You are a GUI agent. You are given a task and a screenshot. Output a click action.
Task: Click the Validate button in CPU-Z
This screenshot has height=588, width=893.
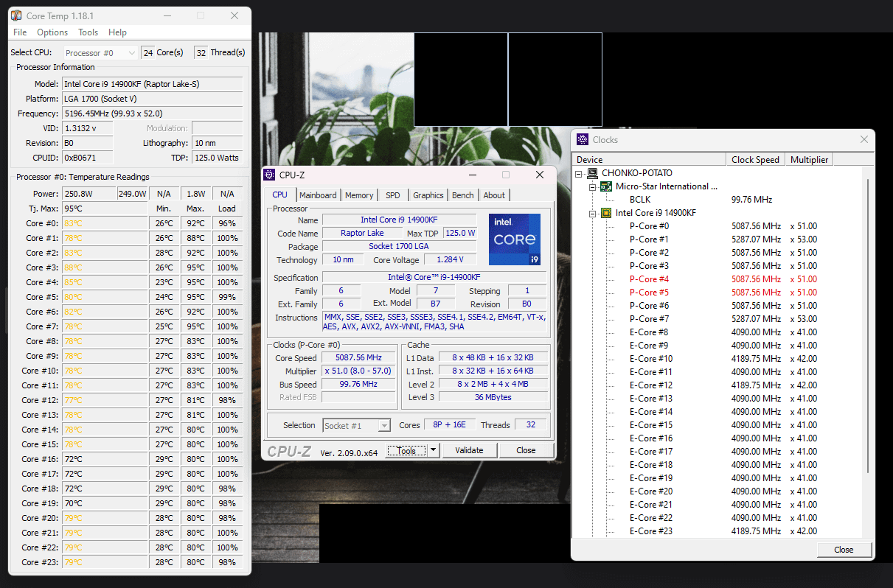pyautogui.click(x=469, y=450)
